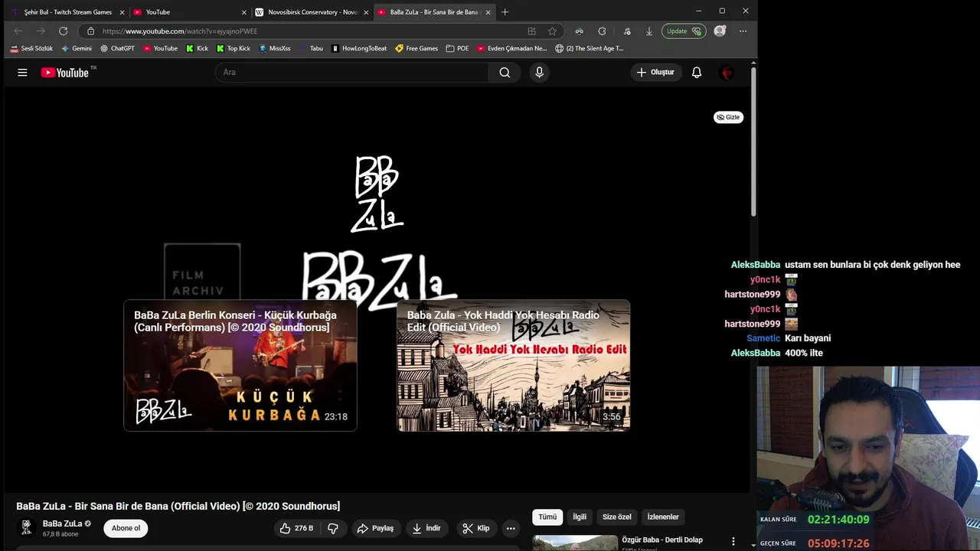980x551 pixels.
Task: Subscribe with the Abone ol button
Action: coord(126,528)
